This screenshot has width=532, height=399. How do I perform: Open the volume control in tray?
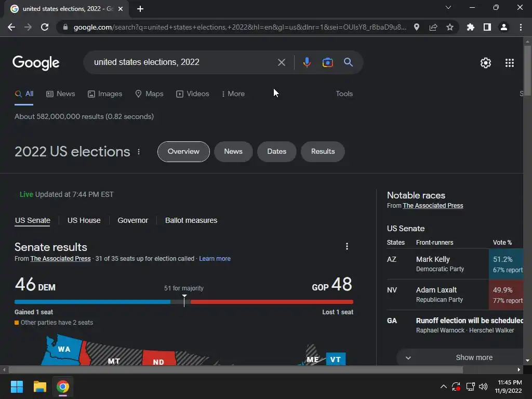click(483, 387)
